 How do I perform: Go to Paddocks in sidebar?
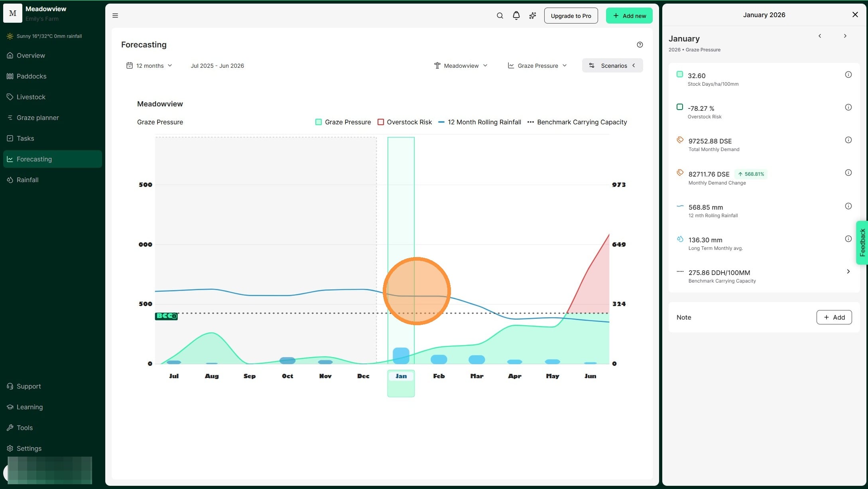31,76
